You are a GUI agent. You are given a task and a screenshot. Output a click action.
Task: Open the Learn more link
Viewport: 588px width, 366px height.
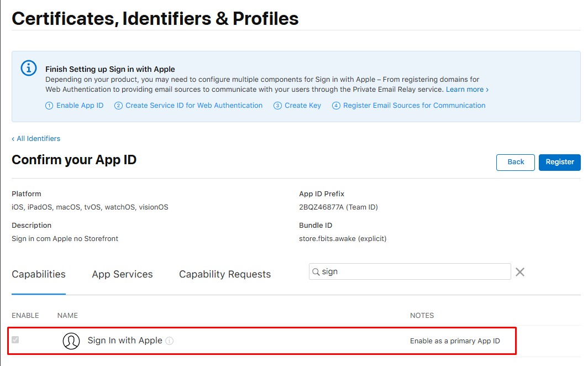[468, 89]
